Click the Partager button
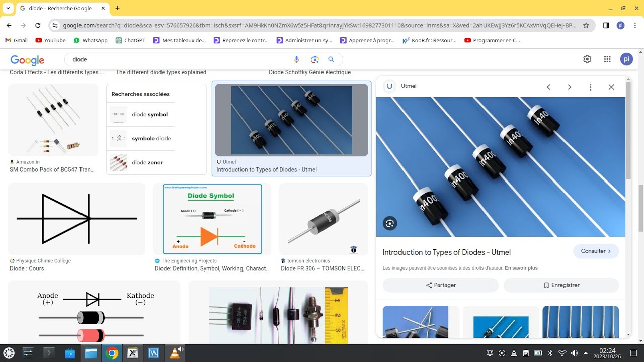Viewport: 644px width, 362px height. click(441, 285)
